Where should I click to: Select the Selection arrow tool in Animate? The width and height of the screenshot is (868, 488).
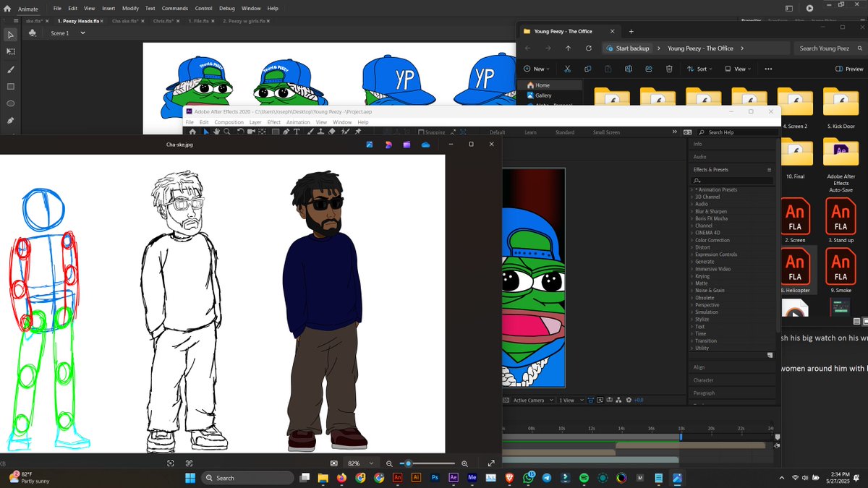11,35
